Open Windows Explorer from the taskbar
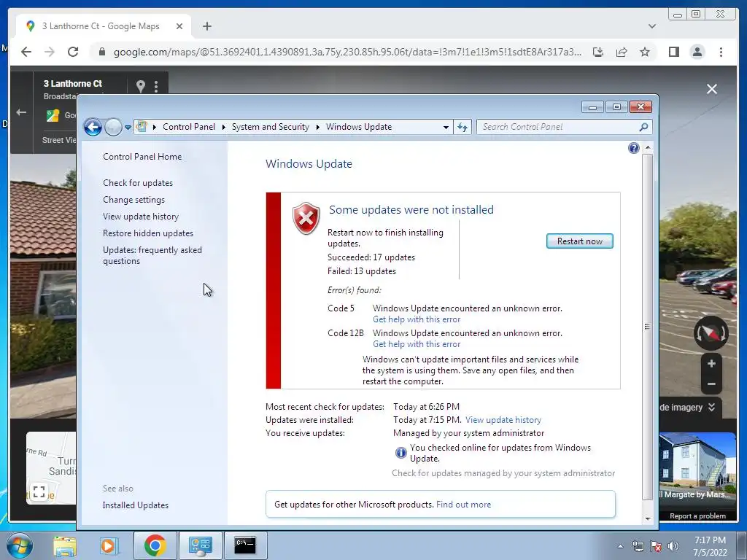The height and width of the screenshot is (560, 747). point(64,545)
